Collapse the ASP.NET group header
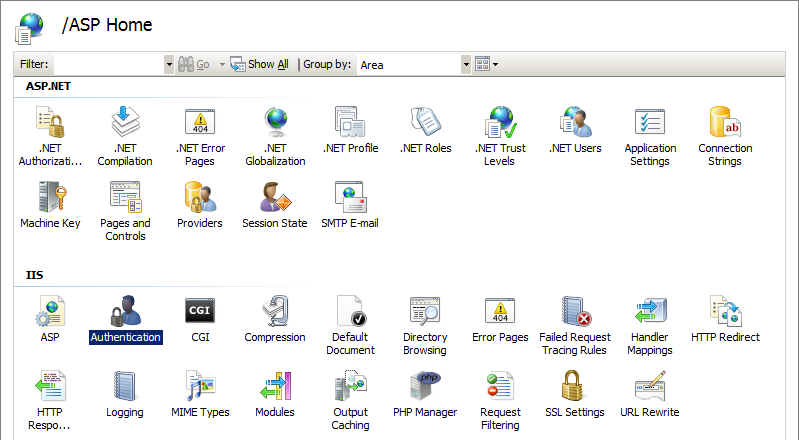This screenshot has width=799, height=440. 48,86
